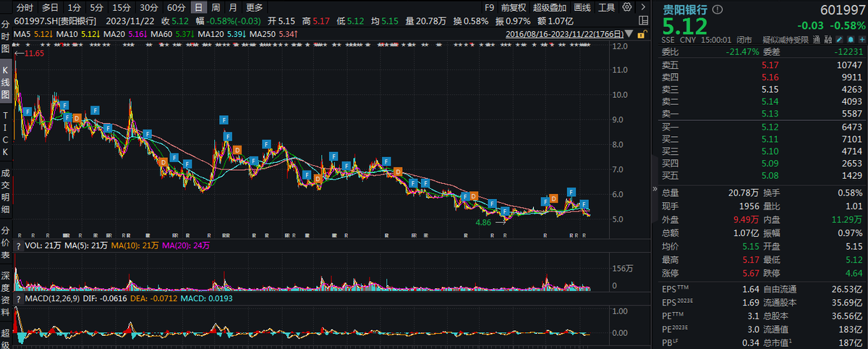868x349 pixels.
Task: Open the 前复权 adjustment dropdown
Action: [514, 7]
